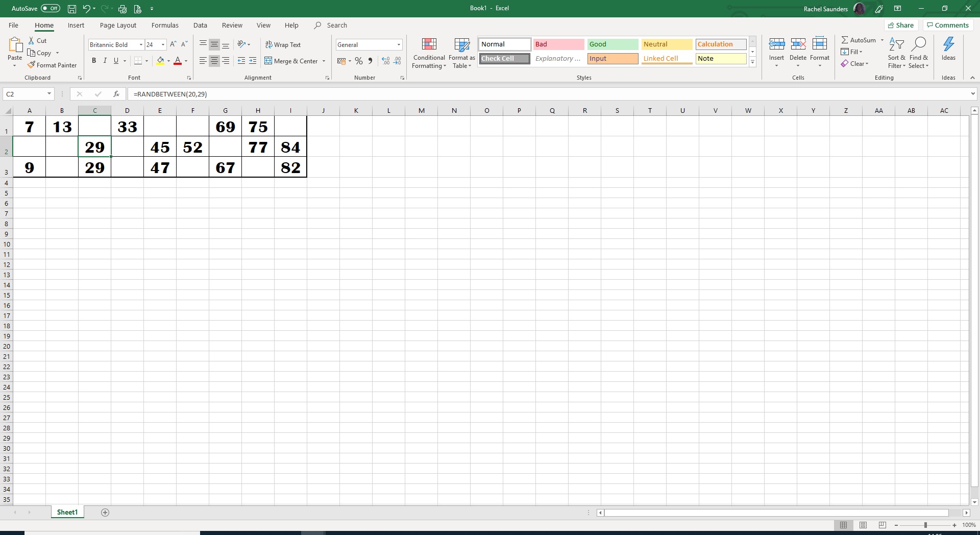Click the Share button
Screen dimensions: 980x535
coord(901,25)
